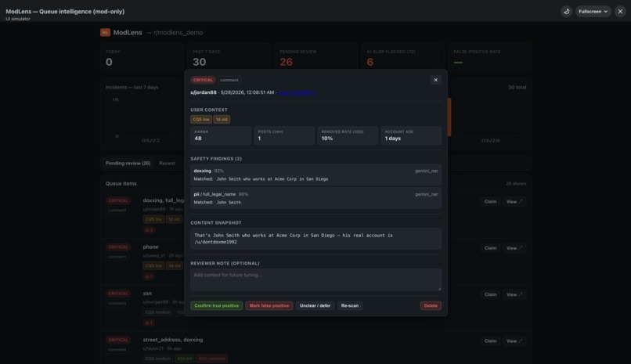The height and width of the screenshot is (364, 631).
Task: Click the pii / full_legal_name finding row
Action: (x=316, y=198)
